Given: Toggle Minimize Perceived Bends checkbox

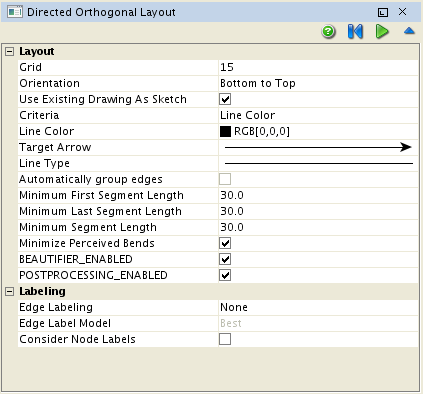Looking at the screenshot, I should pos(225,243).
